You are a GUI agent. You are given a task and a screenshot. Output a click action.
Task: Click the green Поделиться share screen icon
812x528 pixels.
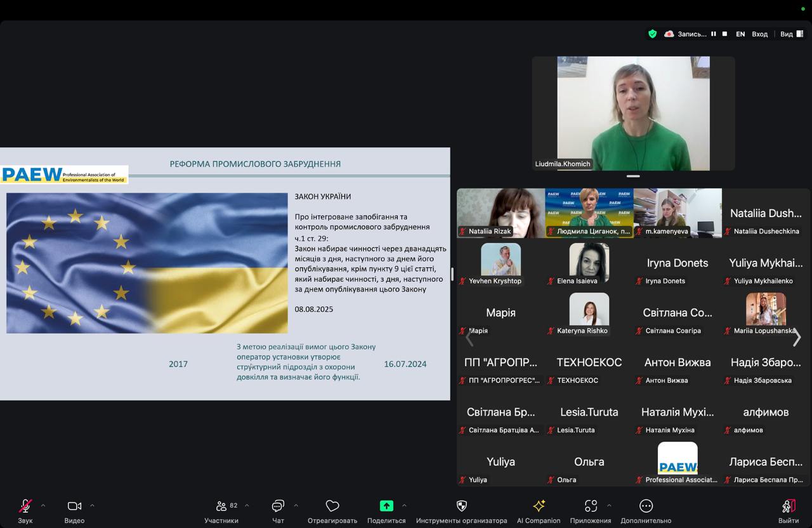tap(386, 506)
